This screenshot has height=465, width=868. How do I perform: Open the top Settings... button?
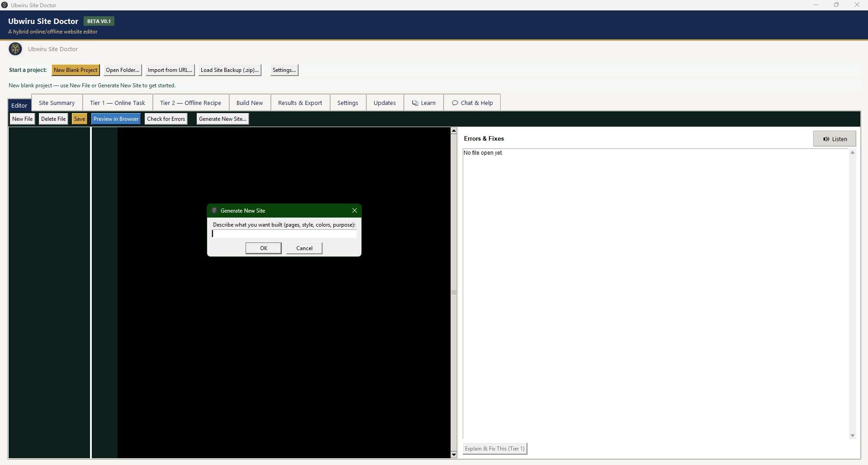click(284, 70)
